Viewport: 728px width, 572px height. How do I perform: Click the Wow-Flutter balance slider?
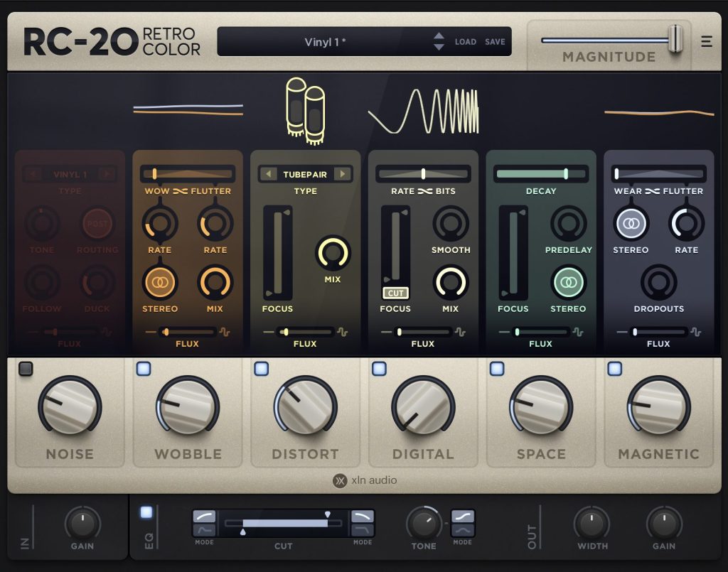(x=188, y=174)
